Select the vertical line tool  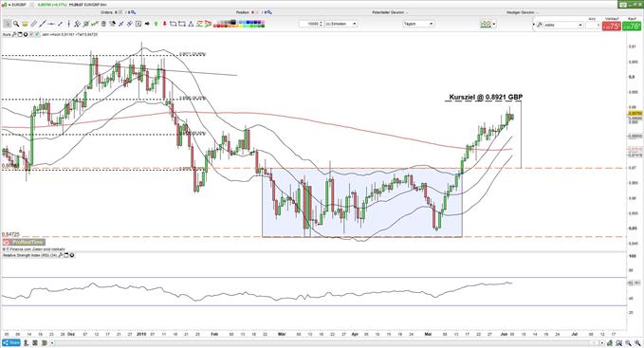(69, 24)
